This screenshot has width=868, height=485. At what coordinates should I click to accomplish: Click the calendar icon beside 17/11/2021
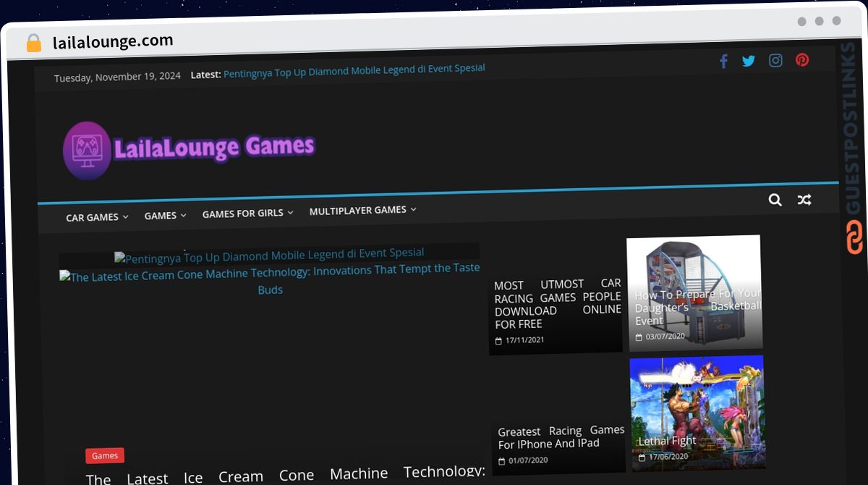(498, 341)
